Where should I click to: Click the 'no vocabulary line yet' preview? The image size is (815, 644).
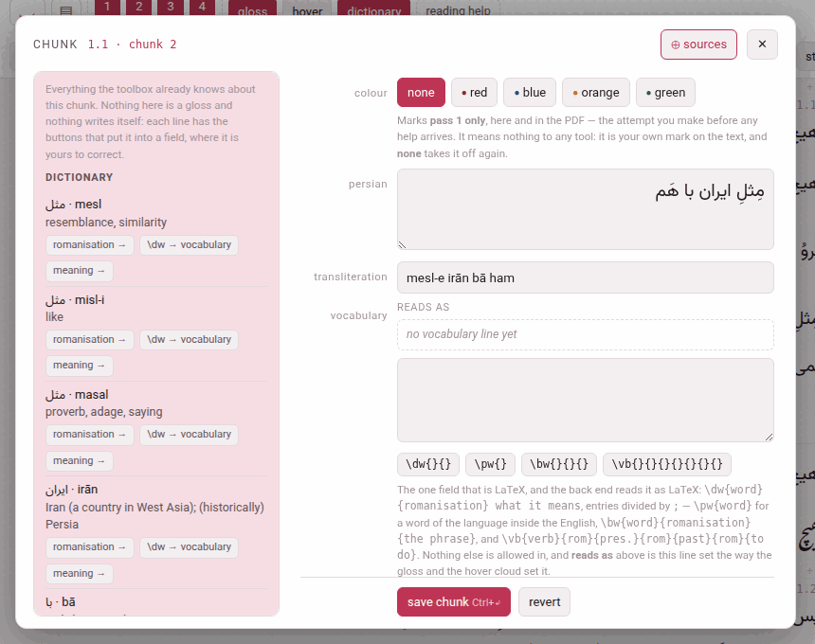586,334
